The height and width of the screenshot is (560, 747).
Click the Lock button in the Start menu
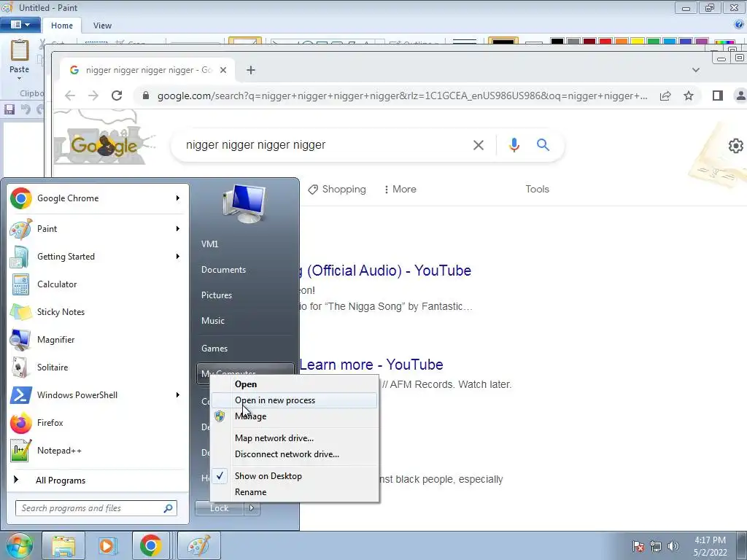click(219, 508)
